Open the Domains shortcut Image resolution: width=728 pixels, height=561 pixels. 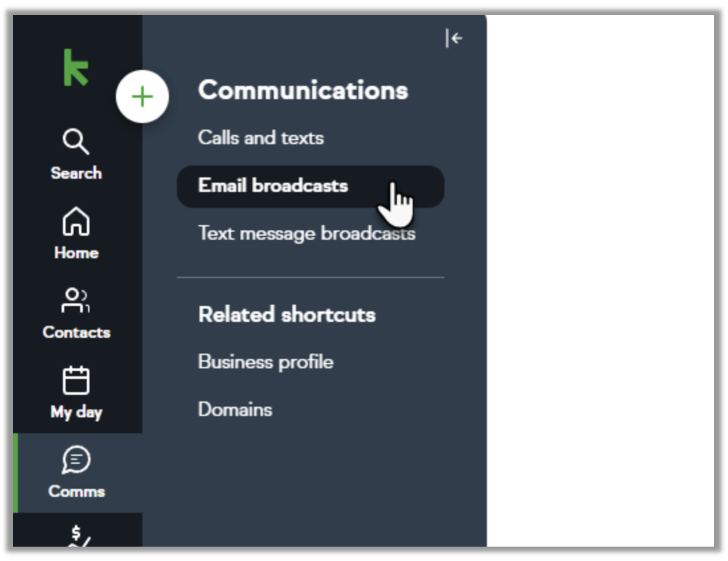click(x=235, y=410)
